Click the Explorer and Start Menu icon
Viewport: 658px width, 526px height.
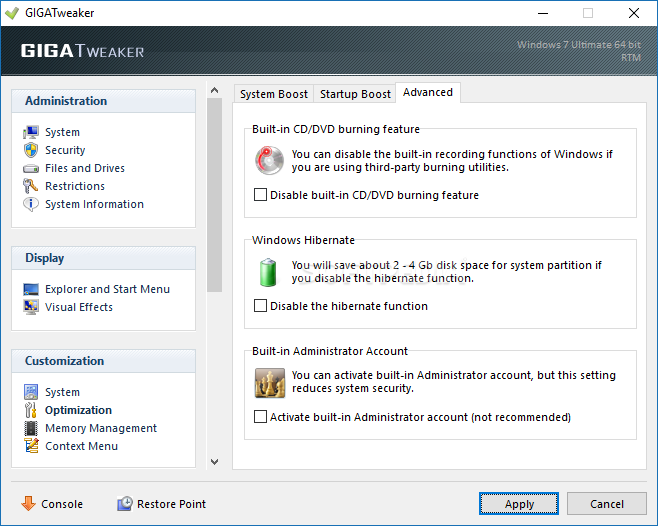[31, 289]
